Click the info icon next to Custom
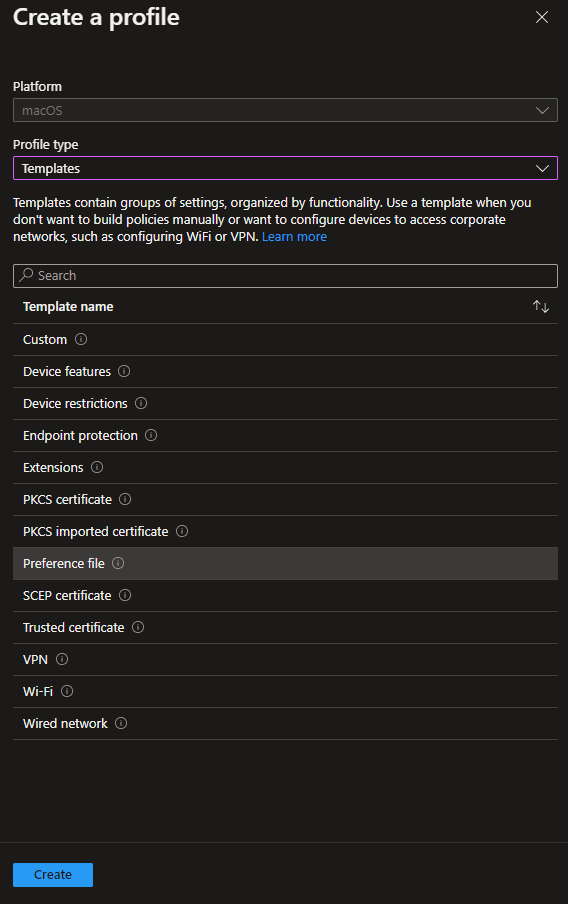Image resolution: width=568 pixels, height=904 pixels. pos(81,339)
